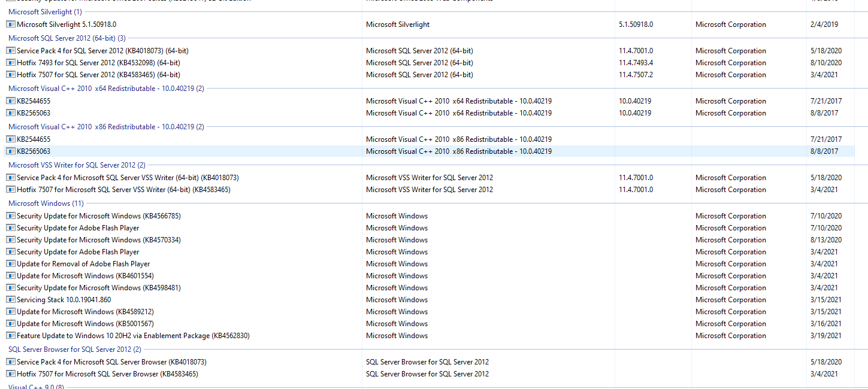
Task: Select Service Pack 4 for Microsoft SQL Server Browser
Action: click(111, 362)
